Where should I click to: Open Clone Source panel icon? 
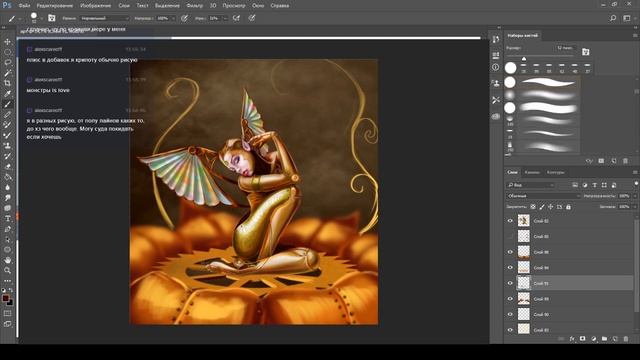(496, 83)
